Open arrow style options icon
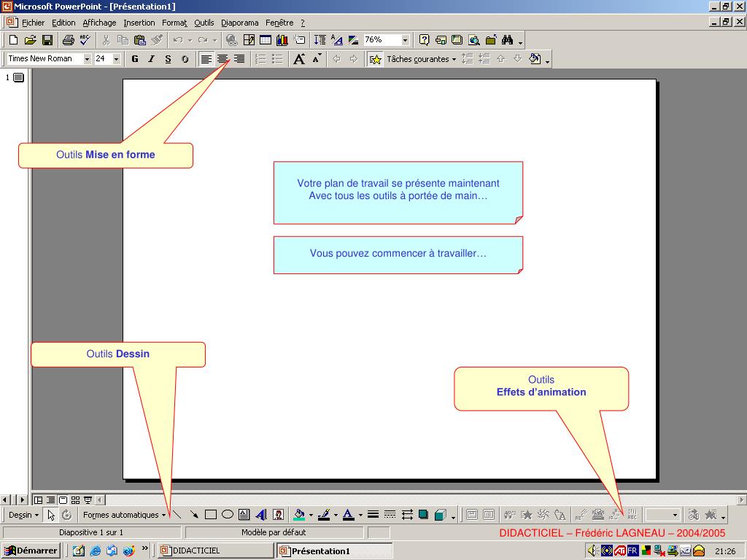Image resolution: width=747 pixels, height=560 pixels. coord(407,515)
